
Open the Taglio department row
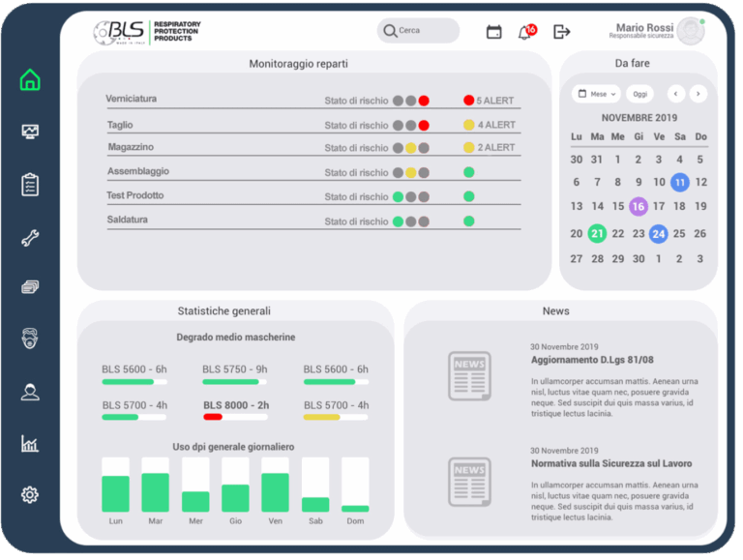tap(313, 125)
